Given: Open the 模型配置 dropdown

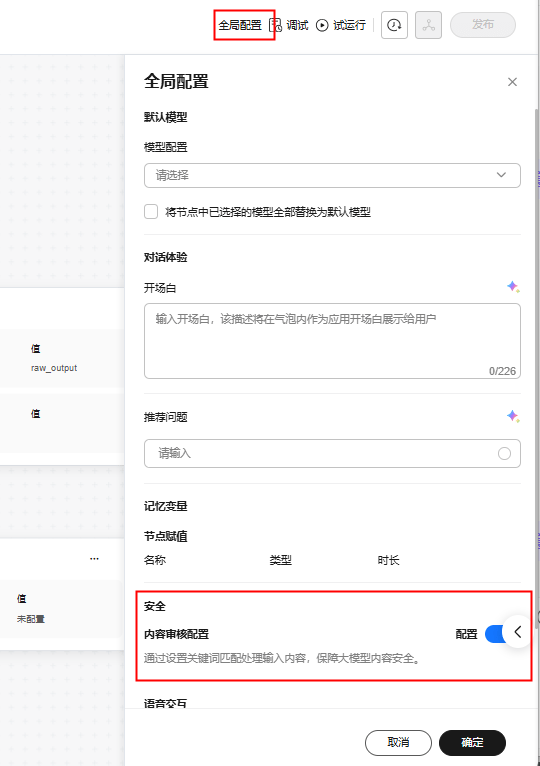Looking at the screenshot, I should point(332,175).
